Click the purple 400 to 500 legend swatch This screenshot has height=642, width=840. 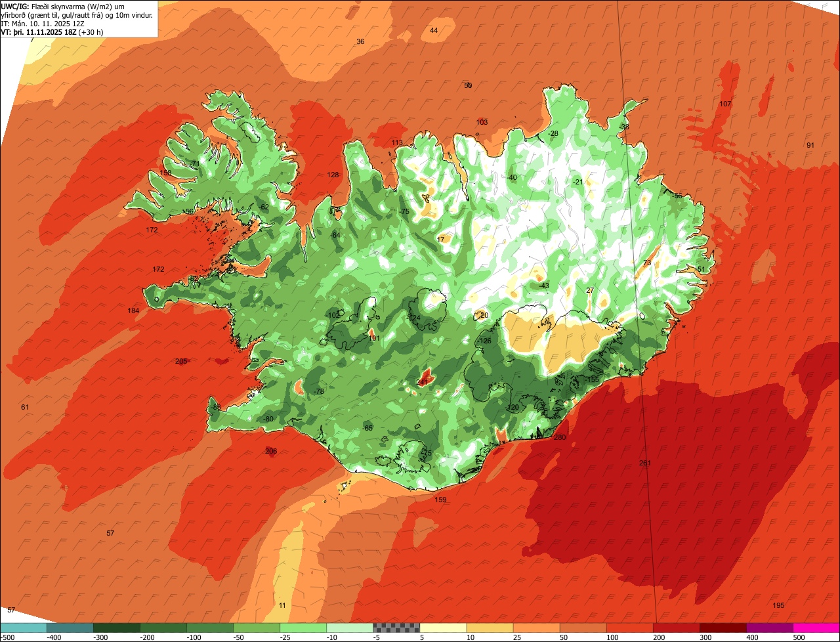pyautogui.click(x=768, y=628)
